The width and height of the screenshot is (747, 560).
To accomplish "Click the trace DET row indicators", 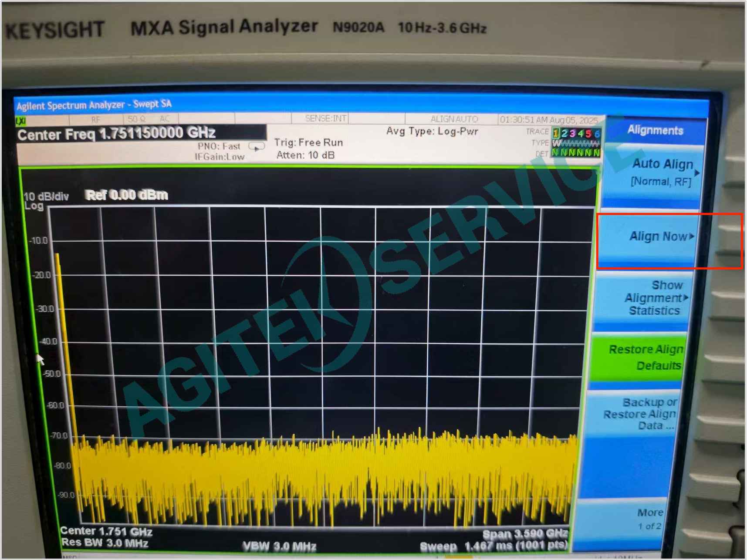I will [x=576, y=153].
